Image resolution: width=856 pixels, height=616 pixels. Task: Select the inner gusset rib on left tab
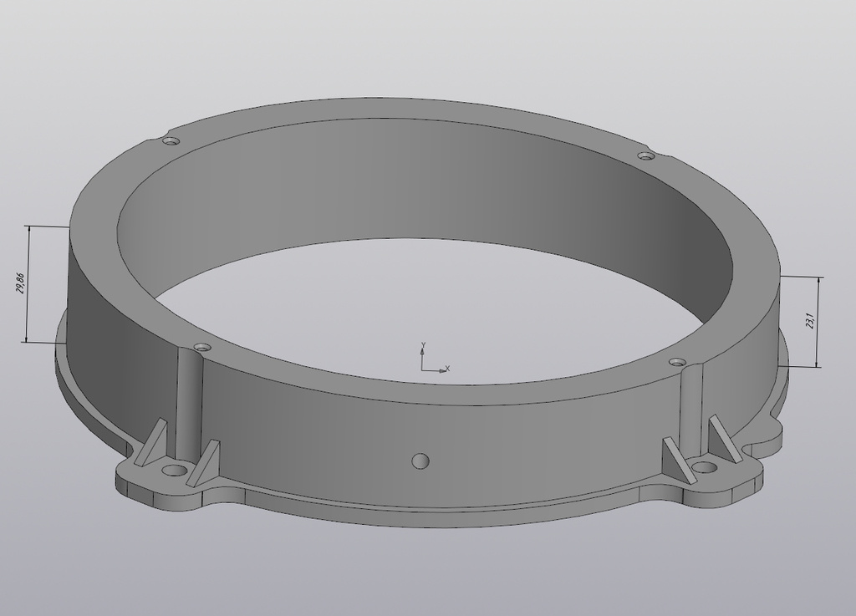(204, 461)
